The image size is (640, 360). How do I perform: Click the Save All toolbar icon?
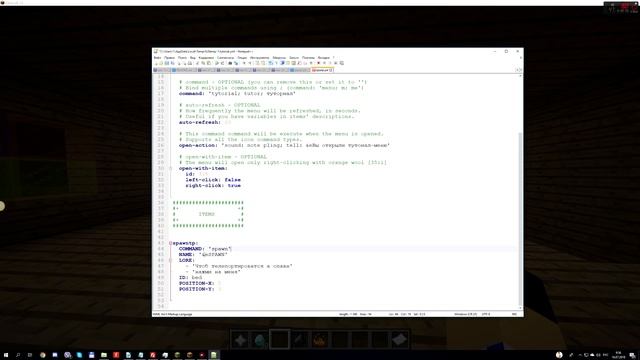172,63
